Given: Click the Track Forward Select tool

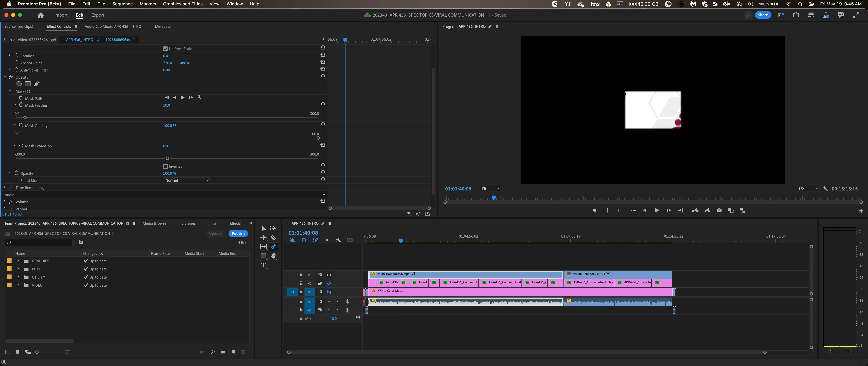Looking at the screenshot, I should (x=273, y=229).
